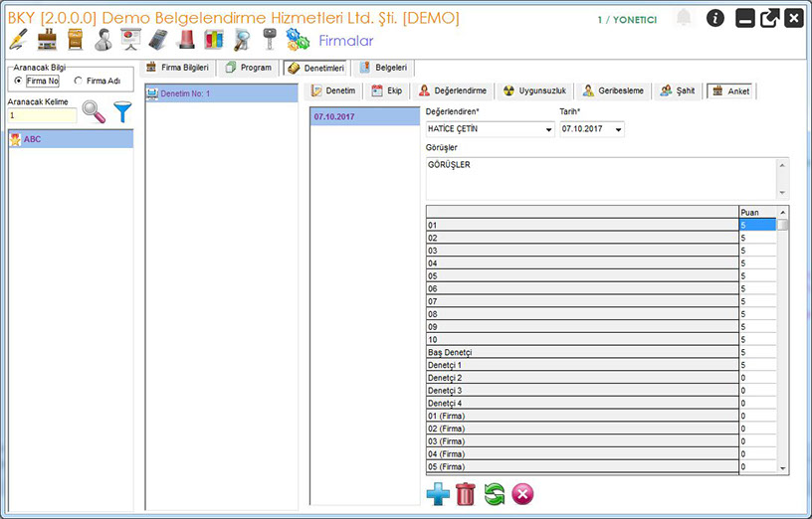Open the calculator toolbar icon
This screenshot has height=519, width=812.
pyautogui.click(x=158, y=40)
